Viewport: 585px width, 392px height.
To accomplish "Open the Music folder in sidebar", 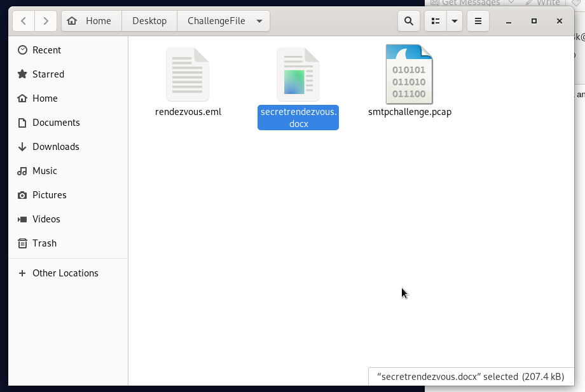I will 45,171.
